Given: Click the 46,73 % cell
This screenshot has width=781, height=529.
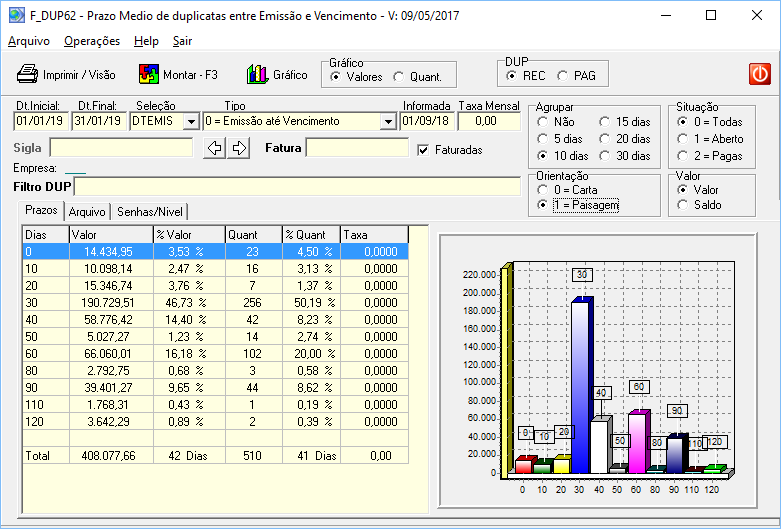Looking at the screenshot, I should 189,303.
